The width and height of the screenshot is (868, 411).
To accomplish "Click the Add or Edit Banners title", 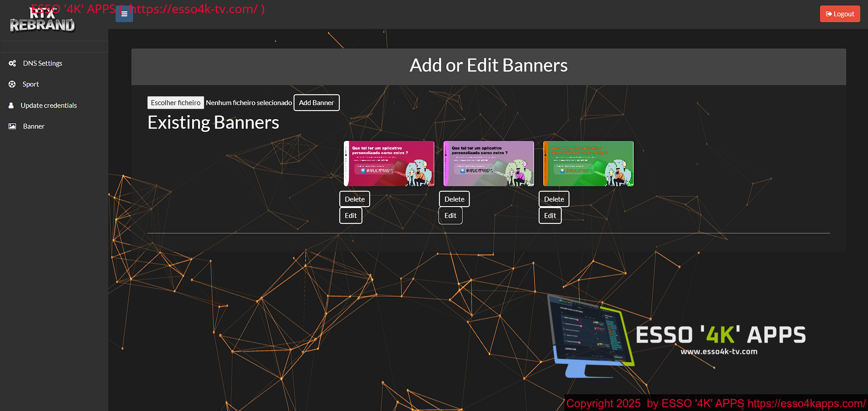I will pyautogui.click(x=489, y=65).
